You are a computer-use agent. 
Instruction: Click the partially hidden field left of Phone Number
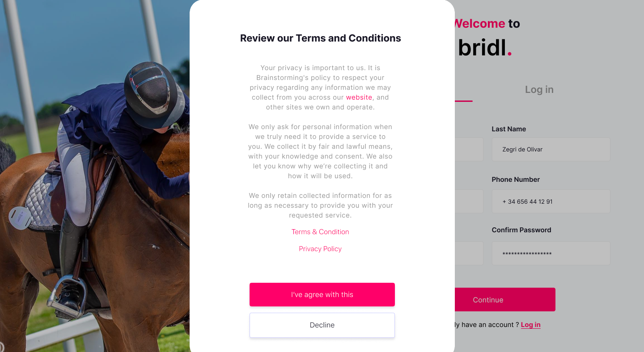(469, 201)
